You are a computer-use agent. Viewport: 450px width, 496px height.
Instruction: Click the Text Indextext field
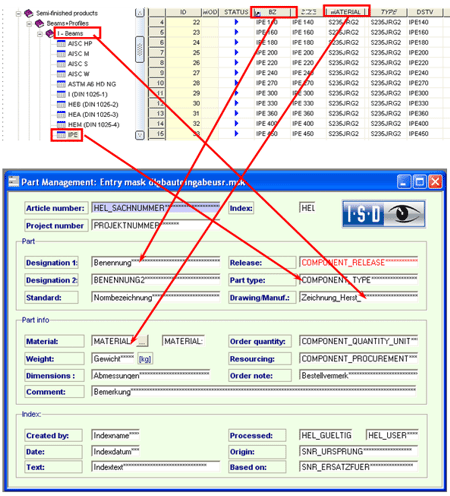(156, 467)
